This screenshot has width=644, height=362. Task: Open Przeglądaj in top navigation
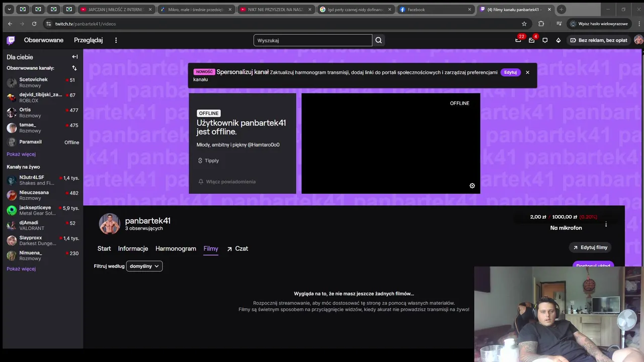88,40
